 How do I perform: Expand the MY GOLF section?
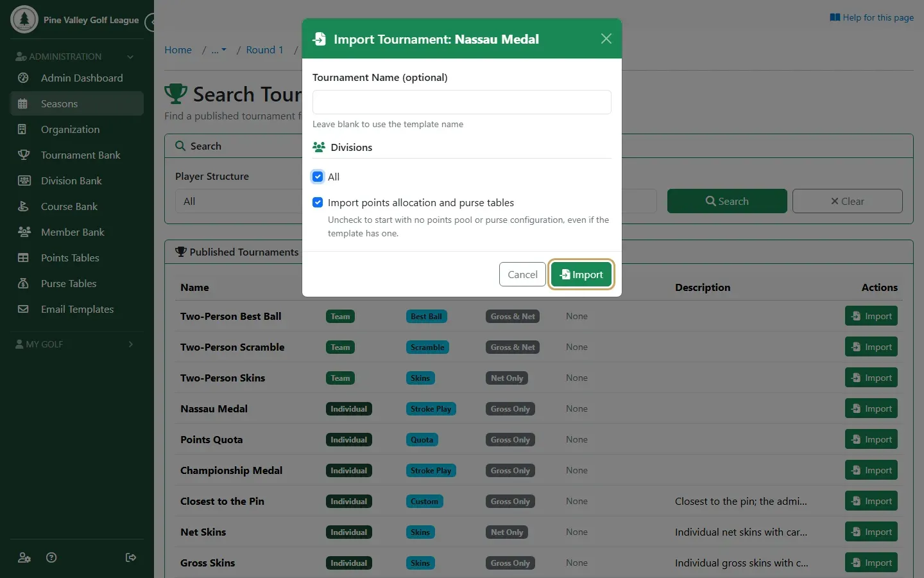pyautogui.click(x=77, y=344)
